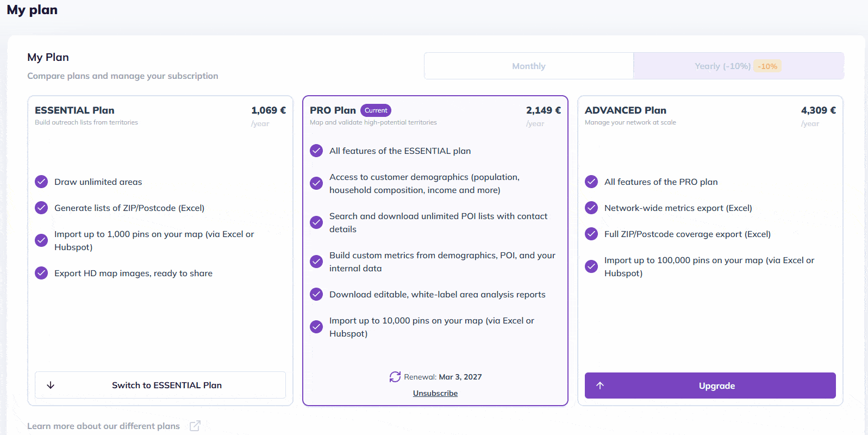Click the ADVANCED Plan title

(625, 110)
